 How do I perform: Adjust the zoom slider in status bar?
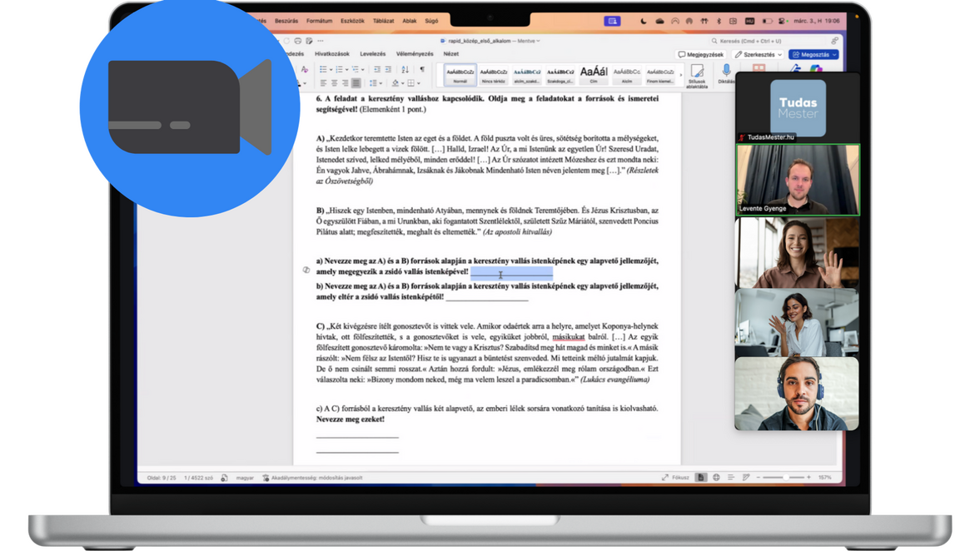click(x=784, y=478)
